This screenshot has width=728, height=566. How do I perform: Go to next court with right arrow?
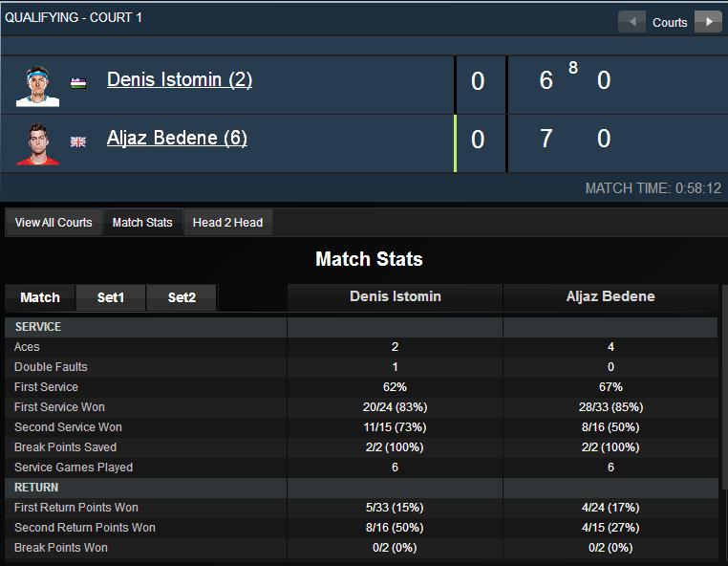pos(708,22)
